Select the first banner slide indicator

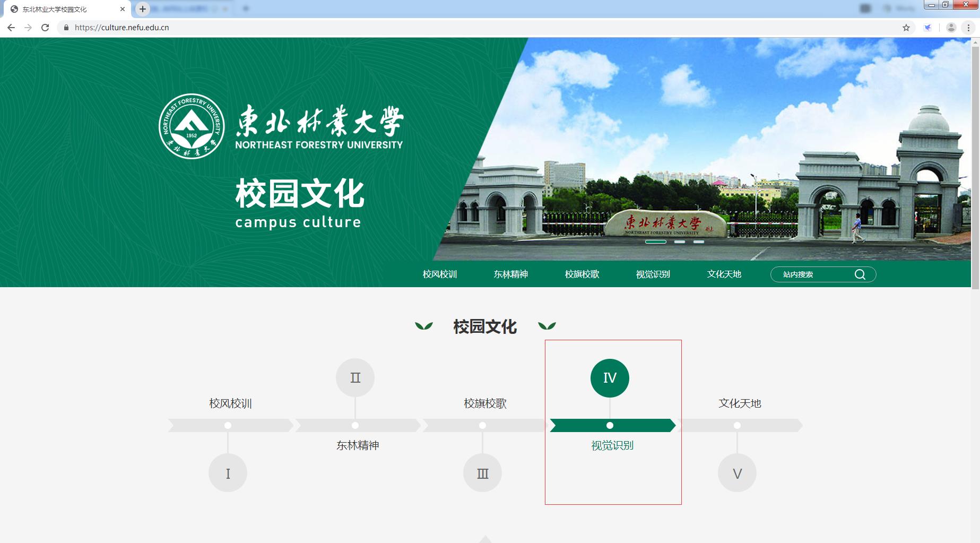(x=655, y=242)
